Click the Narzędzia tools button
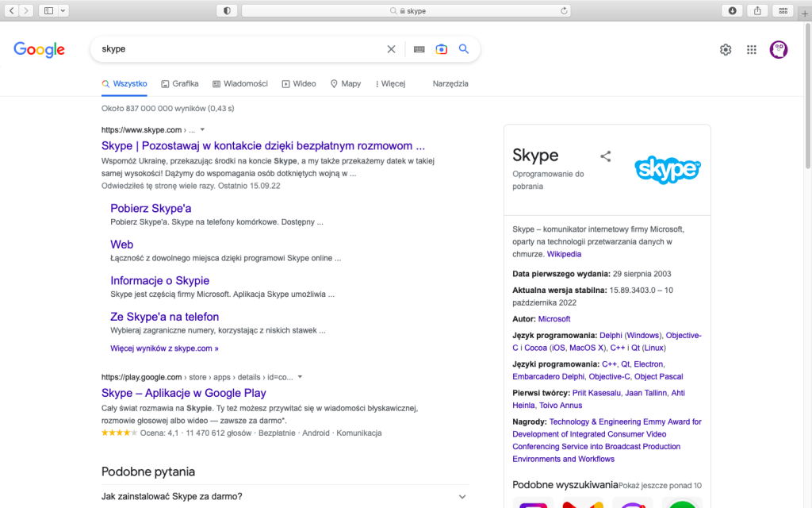Image resolution: width=812 pixels, height=508 pixels. 450,83
